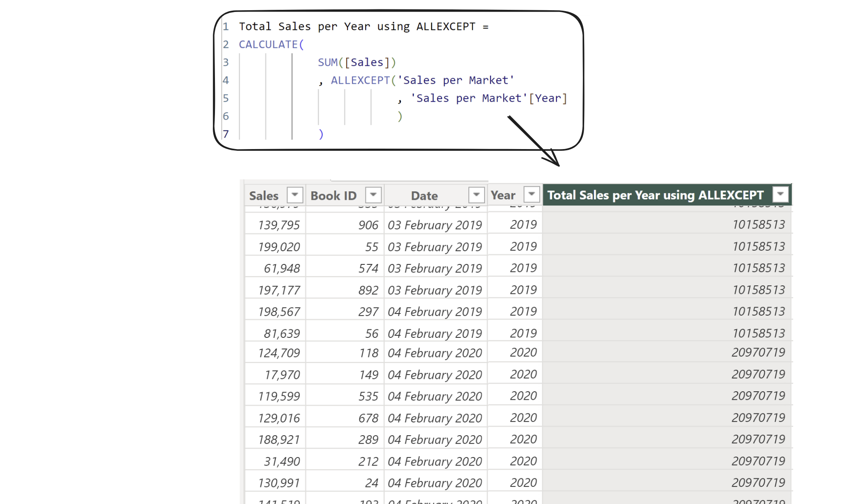The height and width of the screenshot is (504, 847).
Task: Select the Date column header
Action: [x=424, y=196]
